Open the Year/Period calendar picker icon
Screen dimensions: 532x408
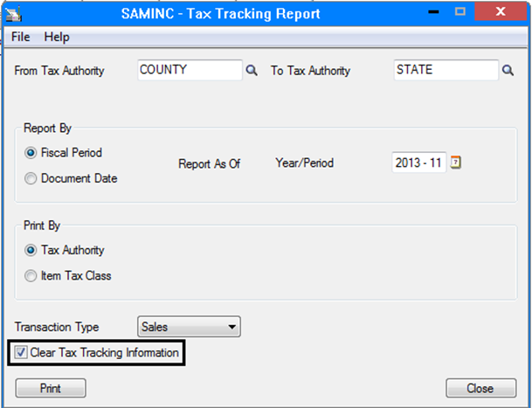[455, 163]
